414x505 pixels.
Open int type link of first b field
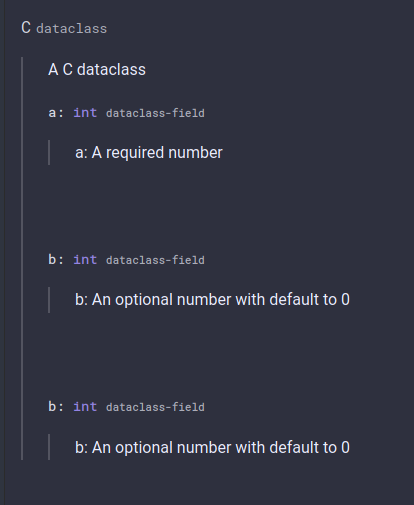click(85, 260)
